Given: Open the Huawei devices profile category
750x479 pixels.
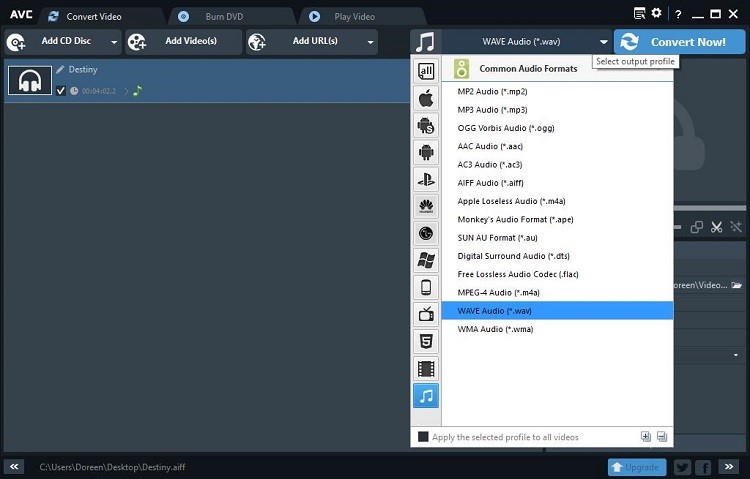Looking at the screenshot, I should coord(426,206).
